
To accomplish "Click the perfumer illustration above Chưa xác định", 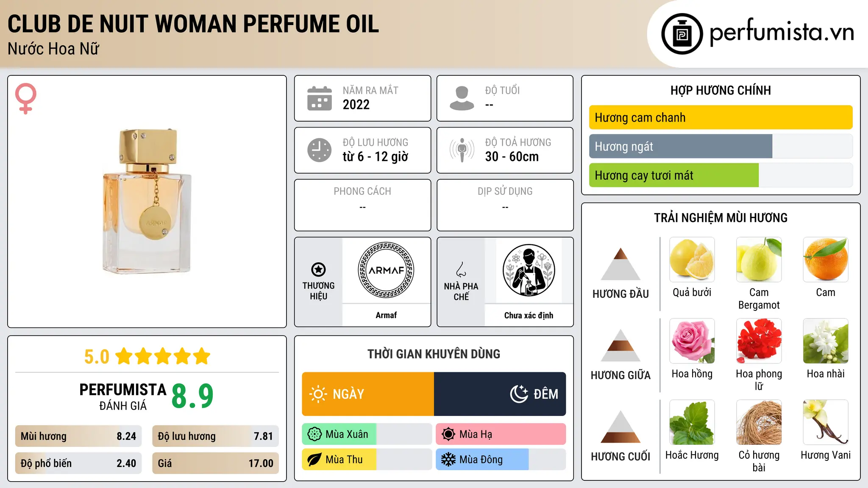I will 529,270.
